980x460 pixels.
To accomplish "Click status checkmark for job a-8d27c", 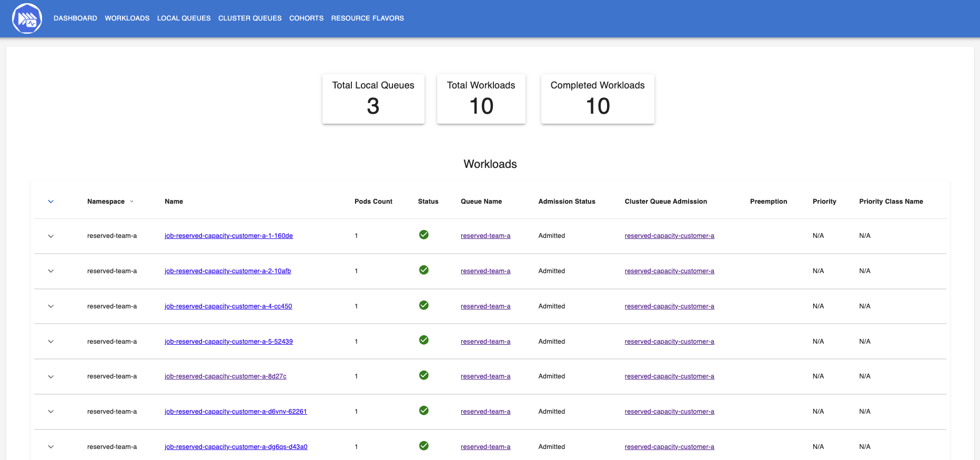I will (423, 375).
